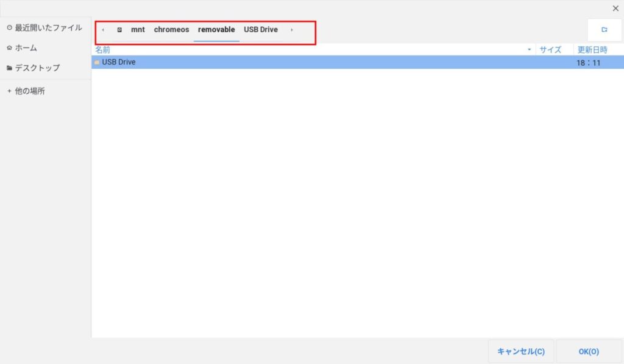
Task: Confirm with the OK button
Action: 587,351
